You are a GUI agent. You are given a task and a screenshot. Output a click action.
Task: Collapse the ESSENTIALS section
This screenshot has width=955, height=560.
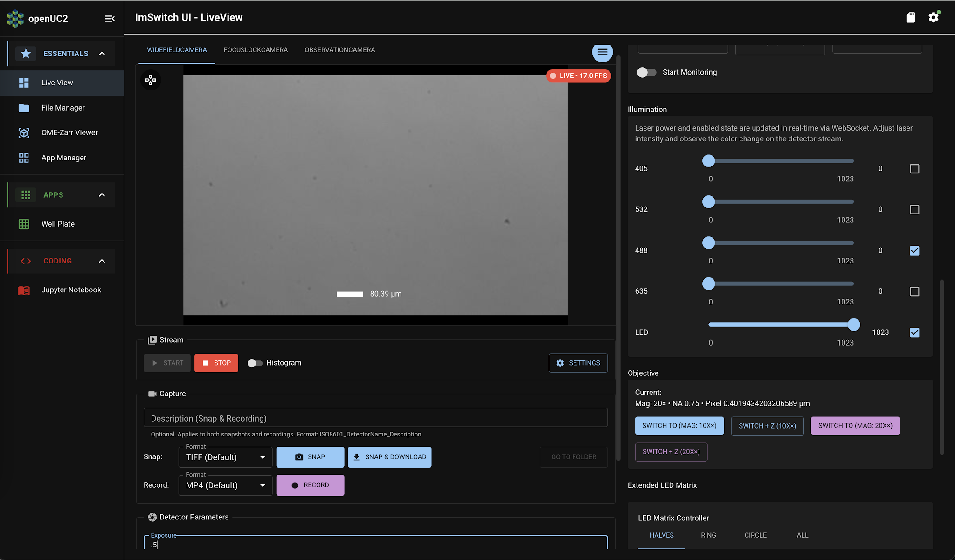pyautogui.click(x=102, y=53)
